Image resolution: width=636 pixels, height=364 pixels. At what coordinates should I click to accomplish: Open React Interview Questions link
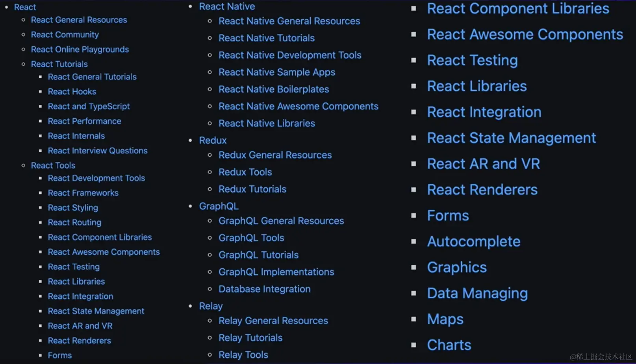[97, 151]
